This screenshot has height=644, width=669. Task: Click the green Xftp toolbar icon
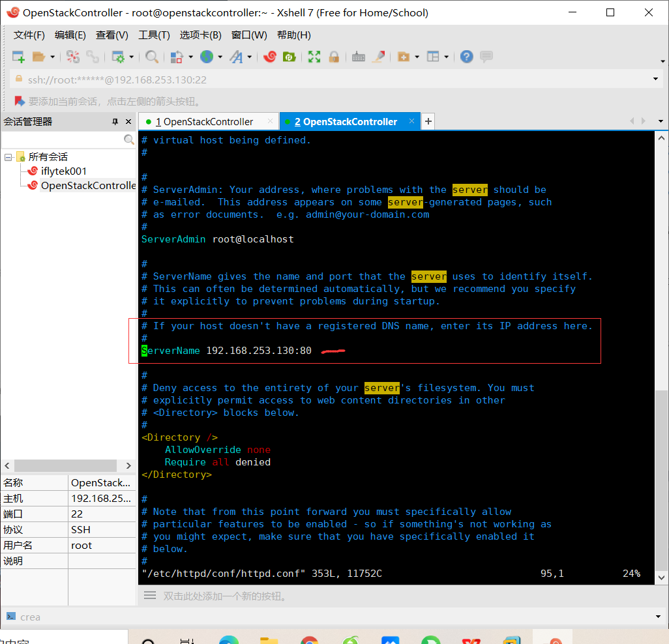pos(290,57)
